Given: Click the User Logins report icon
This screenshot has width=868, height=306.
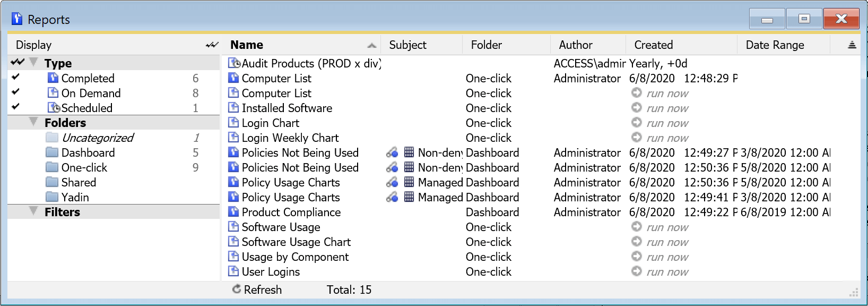Looking at the screenshot, I should pyautogui.click(x=233, y=271).
